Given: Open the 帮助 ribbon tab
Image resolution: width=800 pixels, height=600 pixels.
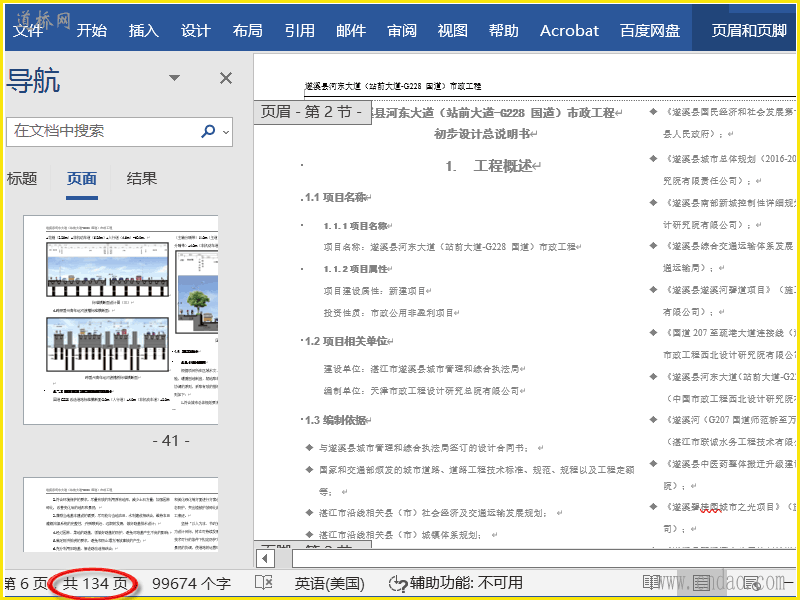Looking at the screenshot, I should tap(504, 31).
